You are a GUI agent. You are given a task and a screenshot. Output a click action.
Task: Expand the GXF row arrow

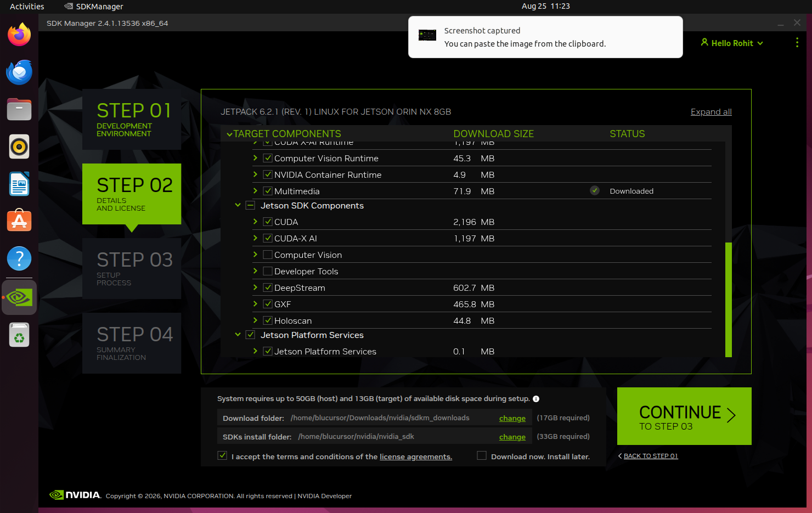tap(255, 304)
